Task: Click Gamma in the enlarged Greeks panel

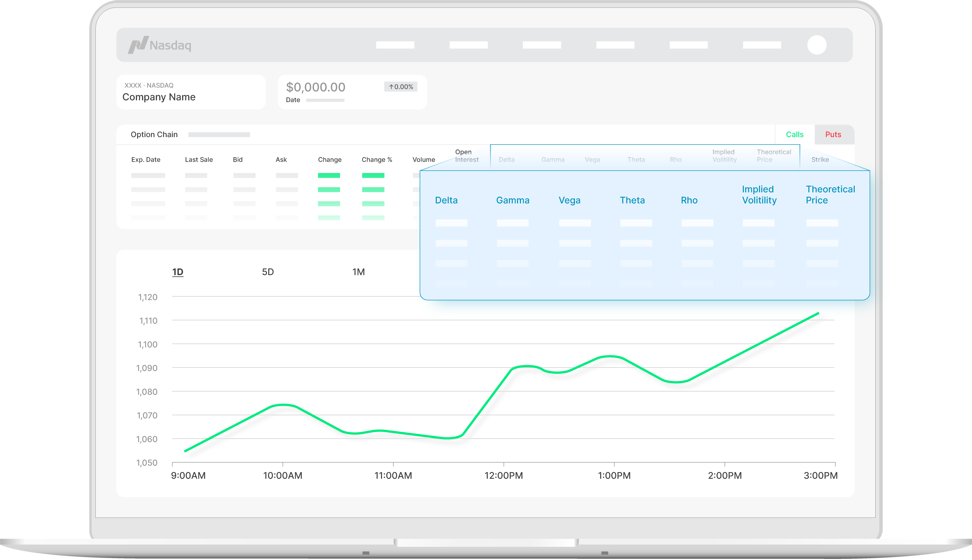Action: 513,200
